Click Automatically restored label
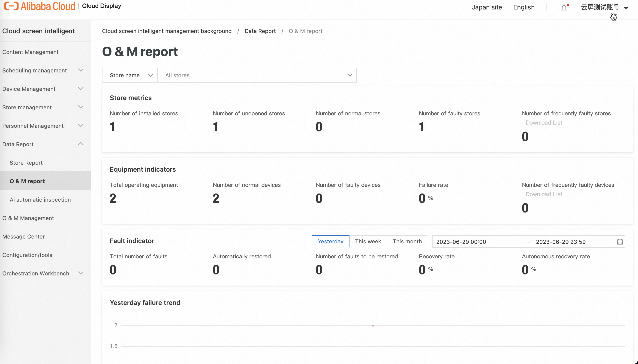This screenshot has width=638, height=364. (x=242, y=256)
